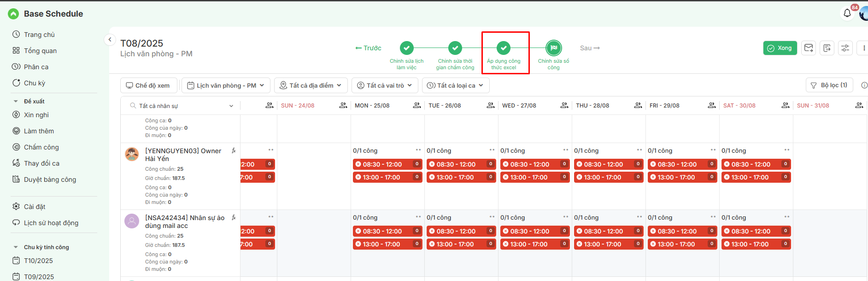Screen dimensions: 868x281
Task: Collapse the Đề xuất section in sidebar
Action: click(16, 101)
